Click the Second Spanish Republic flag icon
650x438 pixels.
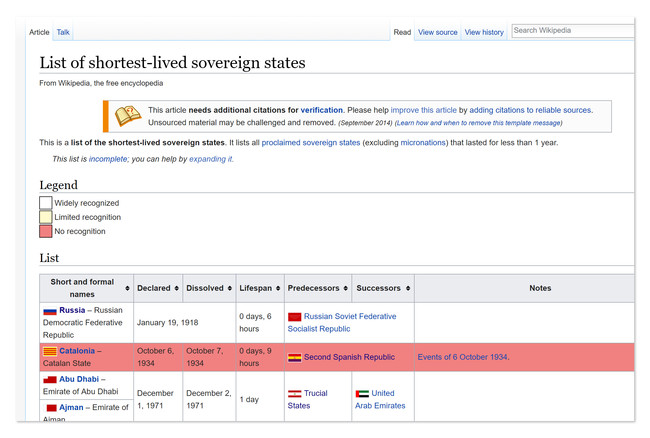pyautogui.click(x=294, y=358)
